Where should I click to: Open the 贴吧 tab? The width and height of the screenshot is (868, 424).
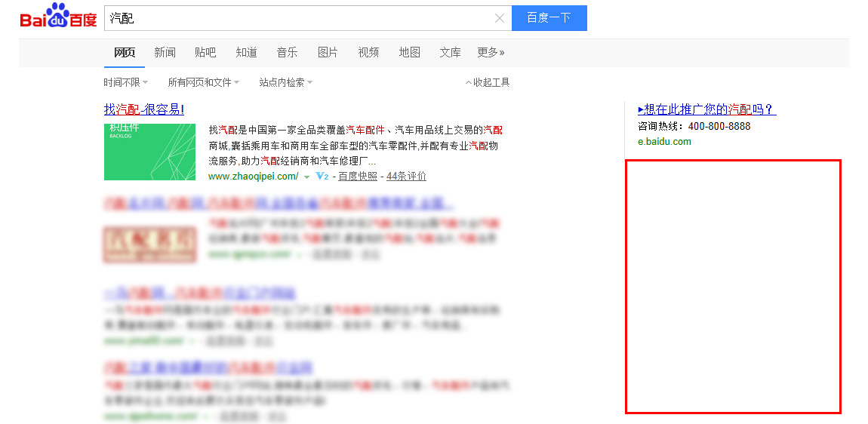click(205, 53)
